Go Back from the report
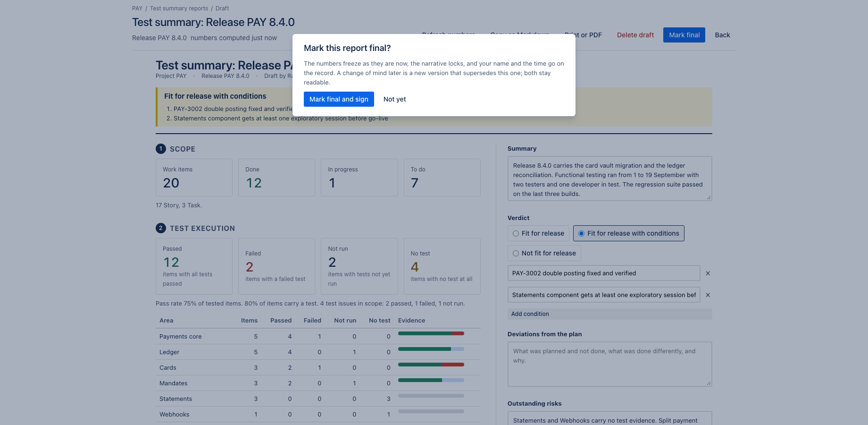868x425 pixels. (722, 35)
